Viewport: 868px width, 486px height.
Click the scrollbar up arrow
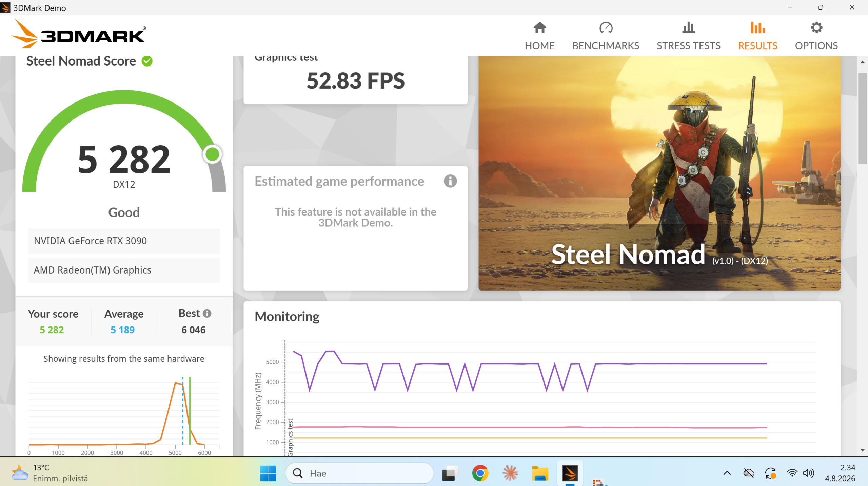point(862,62)
